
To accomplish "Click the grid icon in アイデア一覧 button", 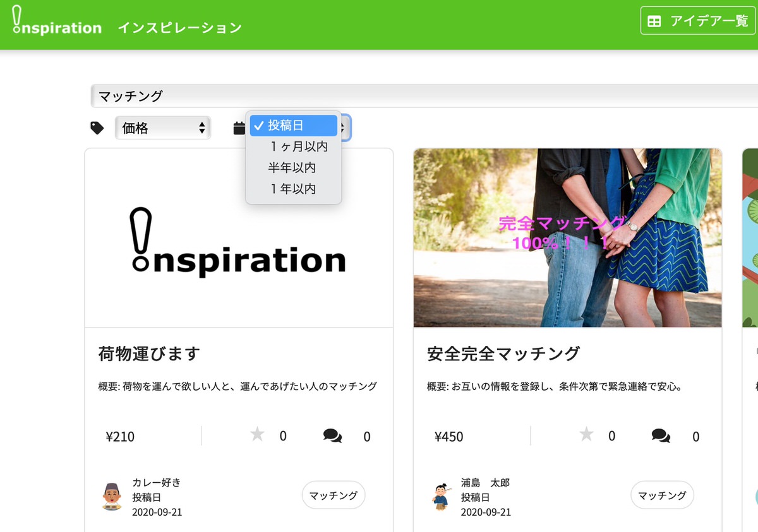I will pyautogui.click(x=654, y=21).
